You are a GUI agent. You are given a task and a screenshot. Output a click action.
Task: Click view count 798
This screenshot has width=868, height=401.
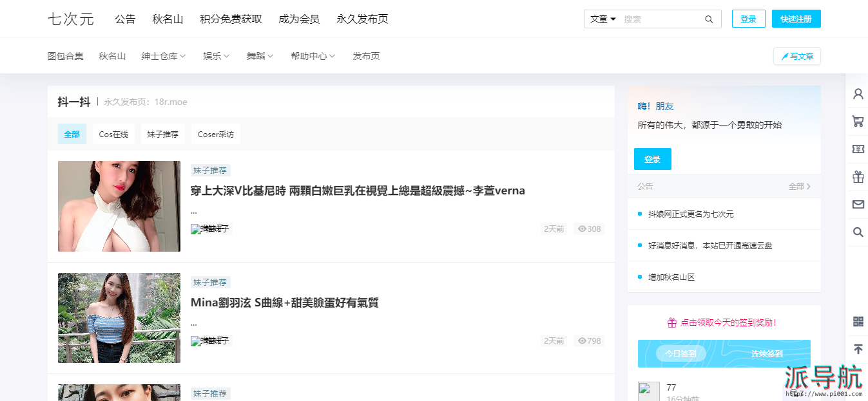[x=589, y=341]
